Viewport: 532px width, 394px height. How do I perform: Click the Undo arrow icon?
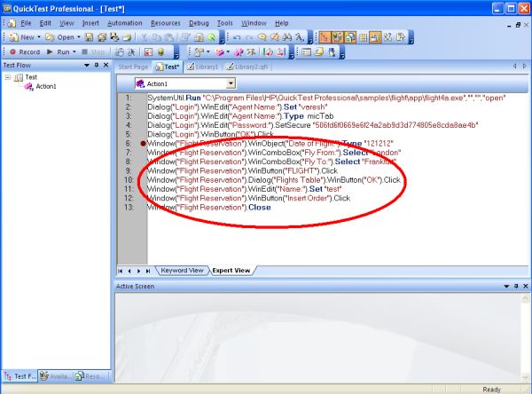(237, 37)
